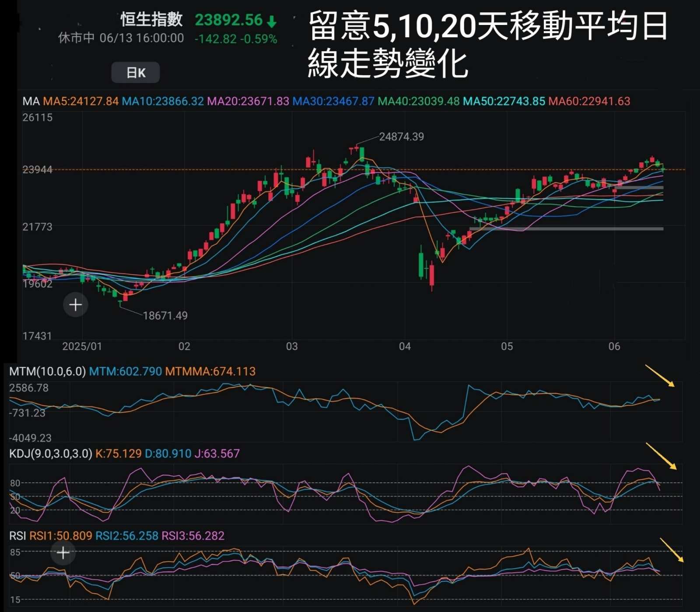Screen dimensions: 700x612
Task: Select the MA30:23467.87 indicator label
Action: 333,101
